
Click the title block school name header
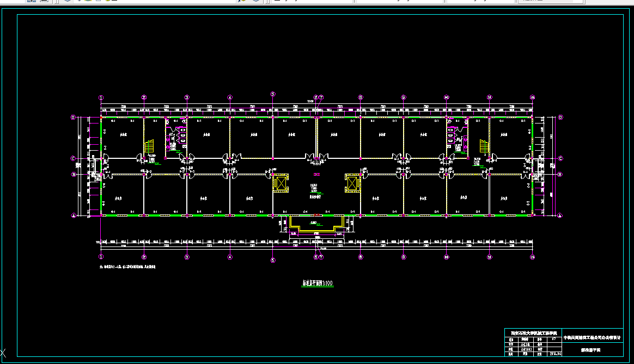tap(534, 334)
